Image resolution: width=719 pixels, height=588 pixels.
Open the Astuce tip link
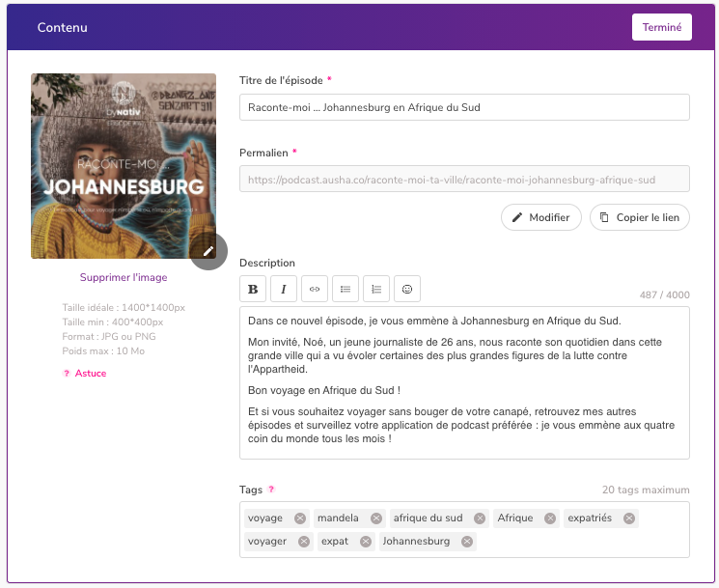(91, 374)
